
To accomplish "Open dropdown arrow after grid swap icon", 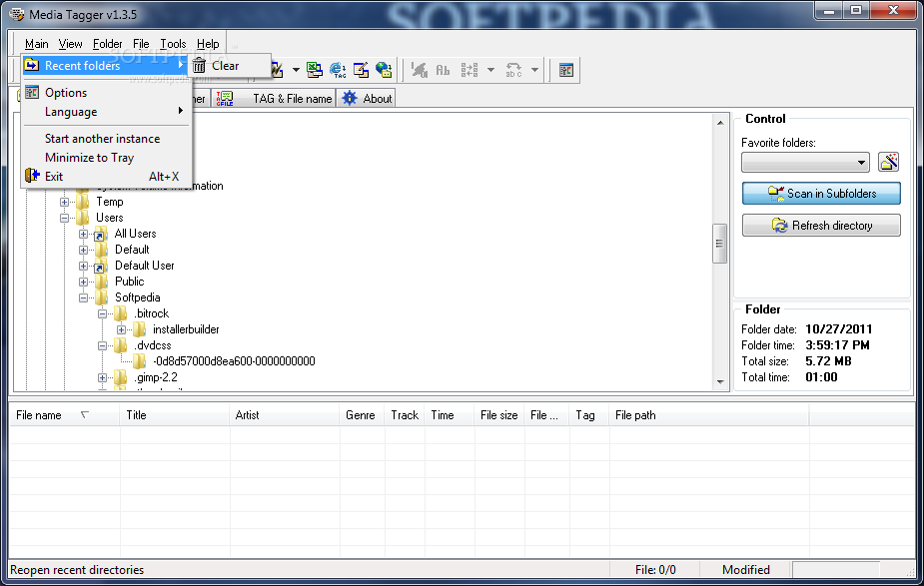I will pos(490,70).
